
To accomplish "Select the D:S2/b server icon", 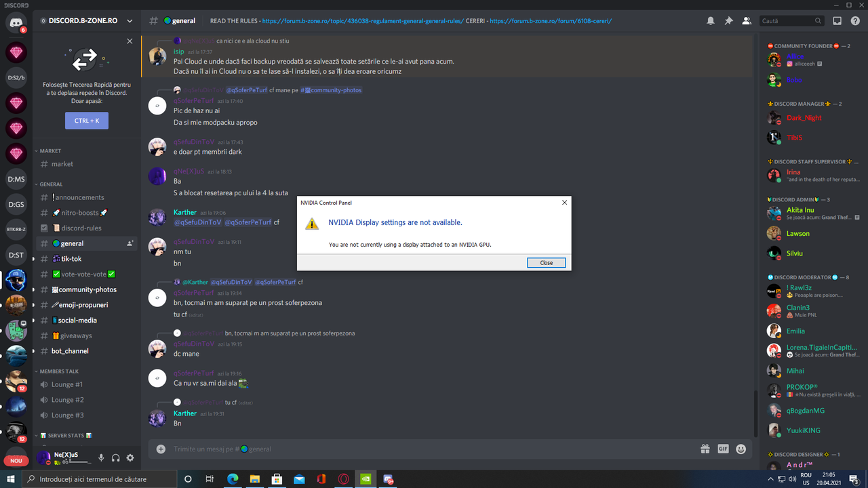I will point(16,77).
